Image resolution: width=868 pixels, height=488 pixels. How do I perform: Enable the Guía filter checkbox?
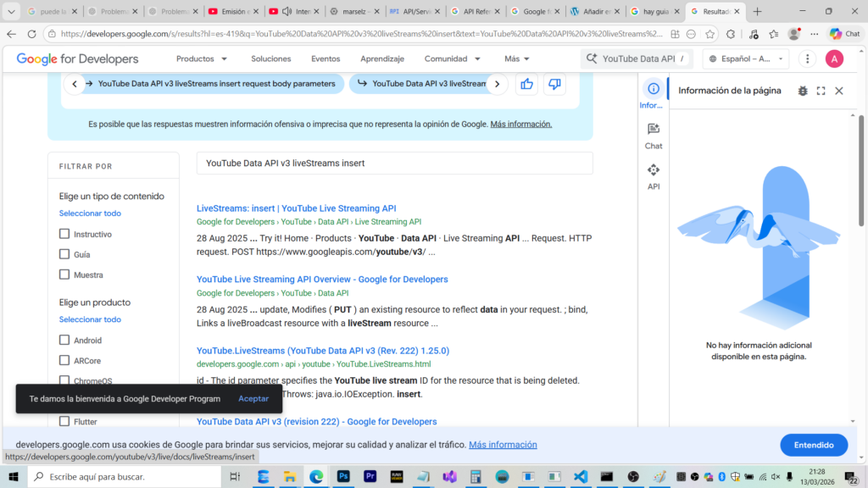coord(64,254)
